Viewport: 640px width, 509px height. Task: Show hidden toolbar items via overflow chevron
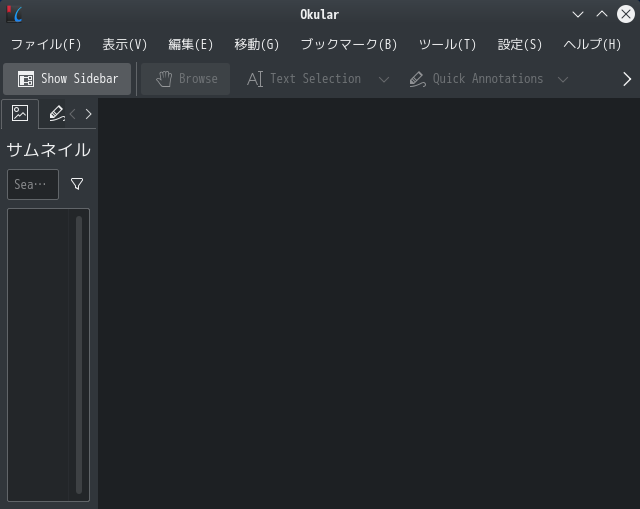627,79
